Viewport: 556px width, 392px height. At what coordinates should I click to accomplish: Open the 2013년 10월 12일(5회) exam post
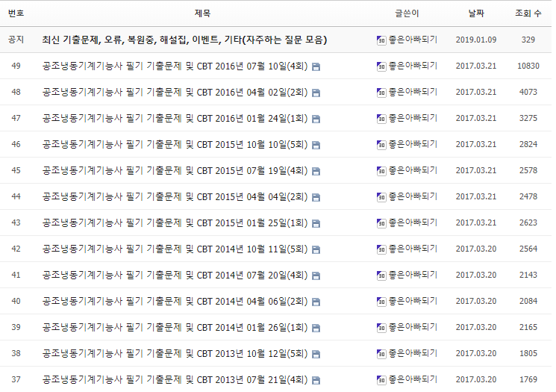[175, 353]
